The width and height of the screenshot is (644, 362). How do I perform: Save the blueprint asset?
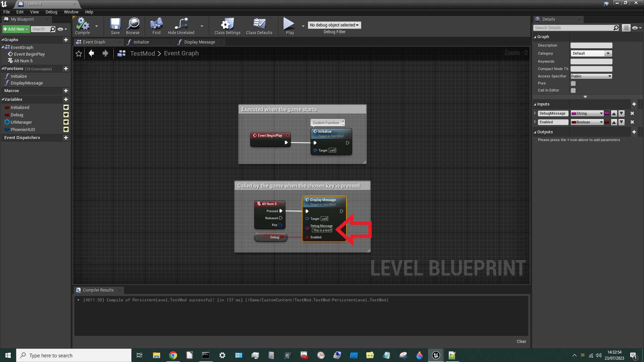point(115,26)
